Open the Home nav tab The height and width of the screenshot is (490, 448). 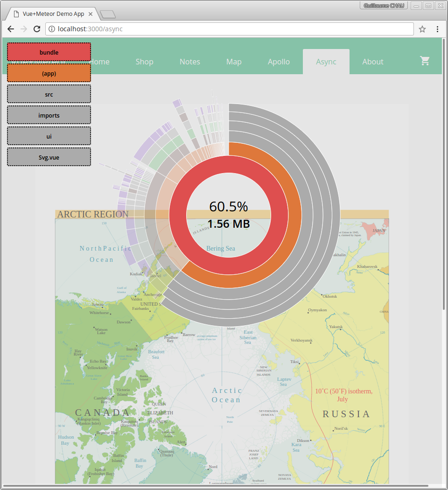99,62
